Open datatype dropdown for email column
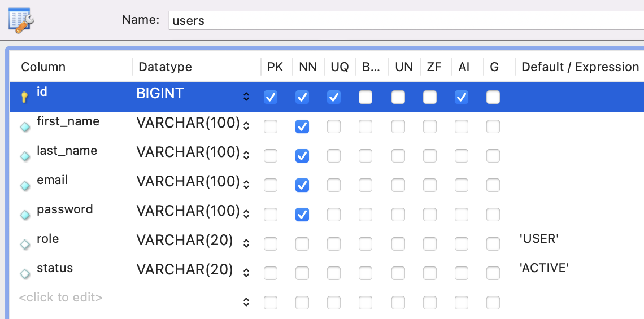 (x=246, y=184)
